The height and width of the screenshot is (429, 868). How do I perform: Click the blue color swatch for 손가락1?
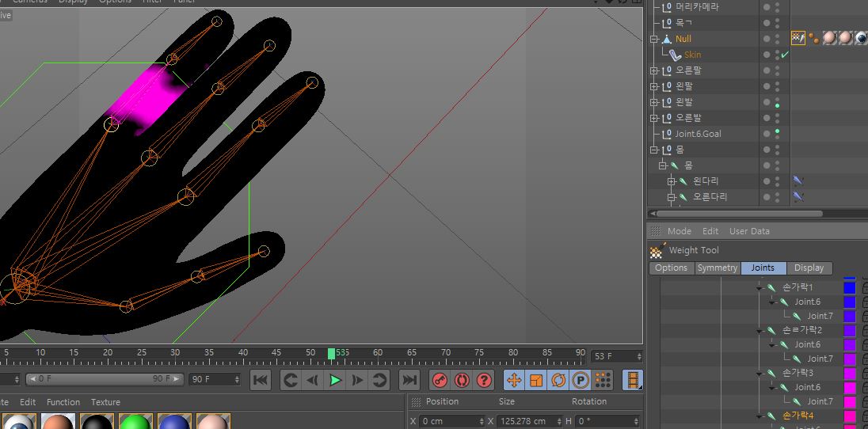(850, 287)
